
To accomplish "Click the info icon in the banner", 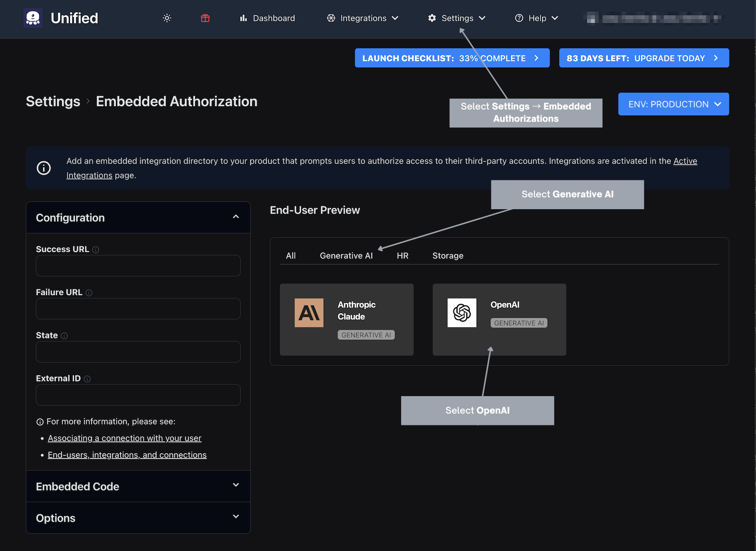I will coord(43,168).
